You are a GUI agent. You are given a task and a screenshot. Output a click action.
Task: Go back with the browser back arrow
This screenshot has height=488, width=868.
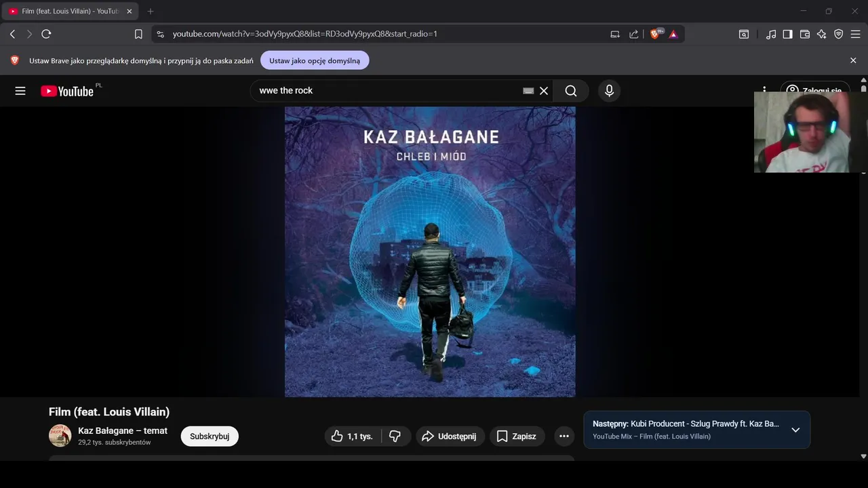[12, 34]
